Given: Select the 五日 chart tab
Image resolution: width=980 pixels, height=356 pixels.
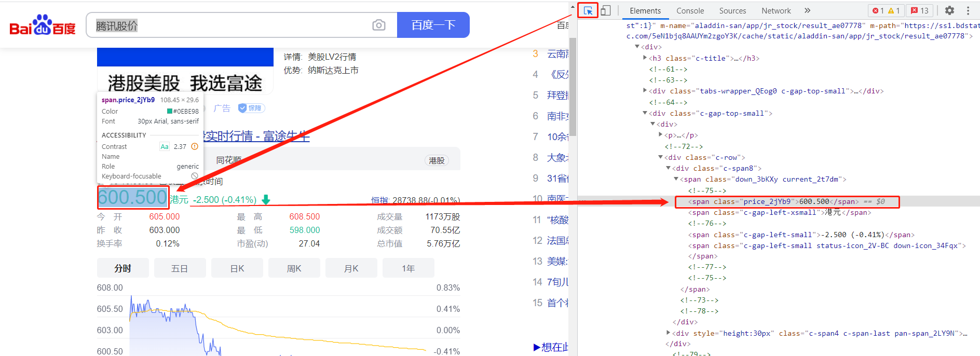Looking at the screenshot, I should [x=180, y=268].
